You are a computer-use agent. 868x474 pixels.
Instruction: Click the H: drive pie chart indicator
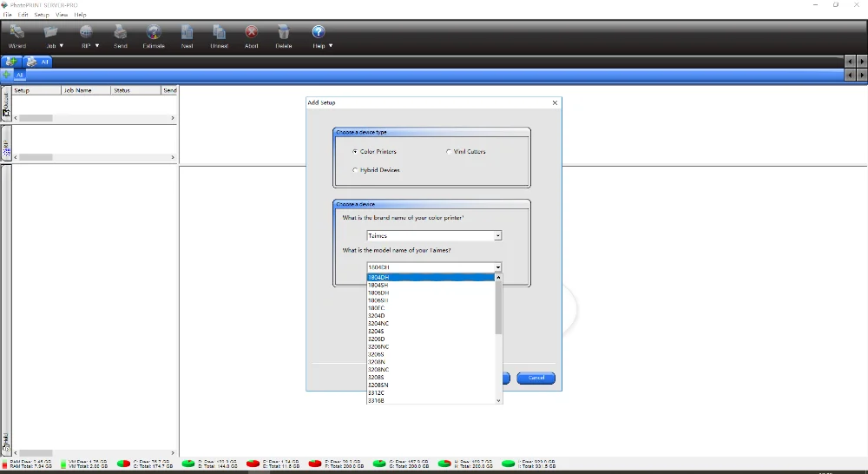point(444,464)
